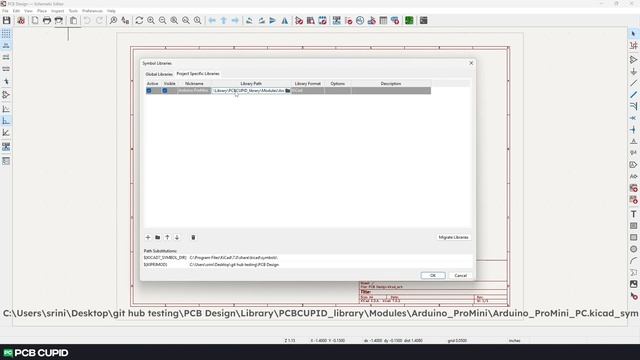The height and width of the screenshot is (360, 640).
Task: Open Library Format dropdown cell
Action: pos(308,91)
